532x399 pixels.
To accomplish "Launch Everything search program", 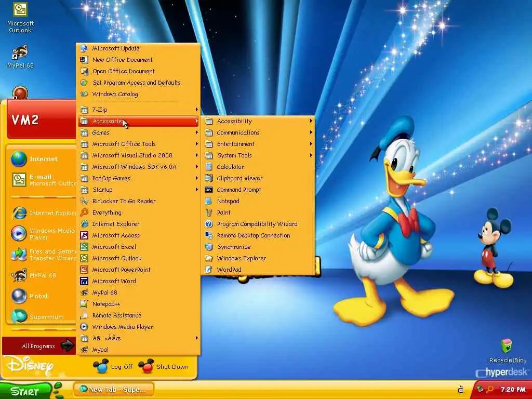I will [x=138, y=212].
